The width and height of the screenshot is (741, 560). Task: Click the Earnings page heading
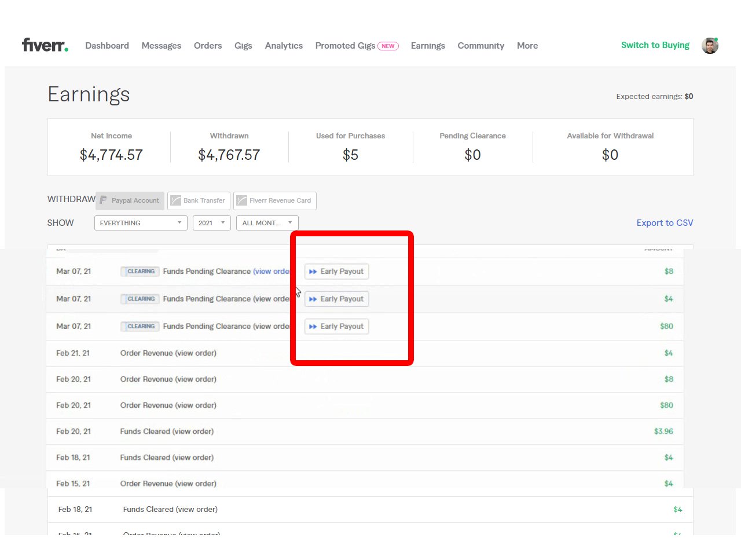point(89,94)
